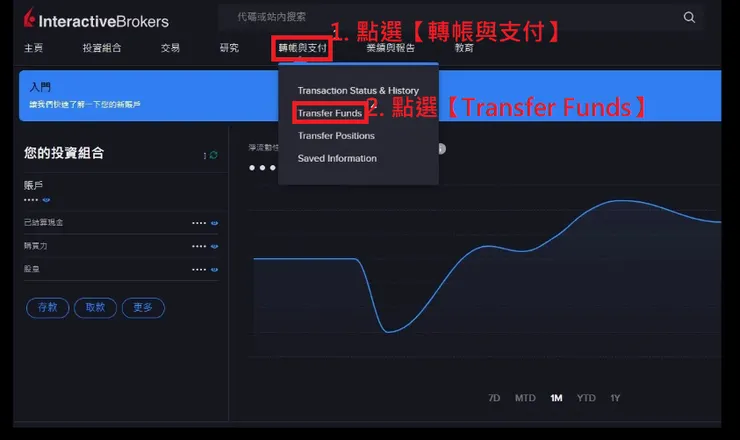
Task: Open the 業績與報告 menu
Action: coord(391,48)
